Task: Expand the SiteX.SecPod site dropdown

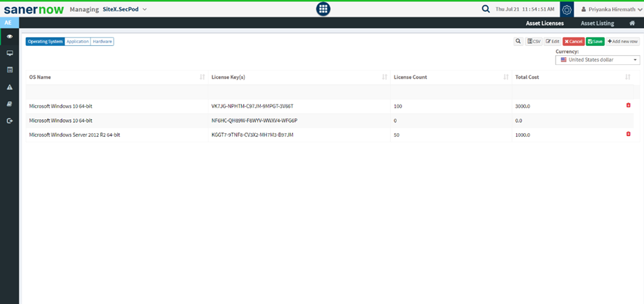Action: (x=125, y=9)
